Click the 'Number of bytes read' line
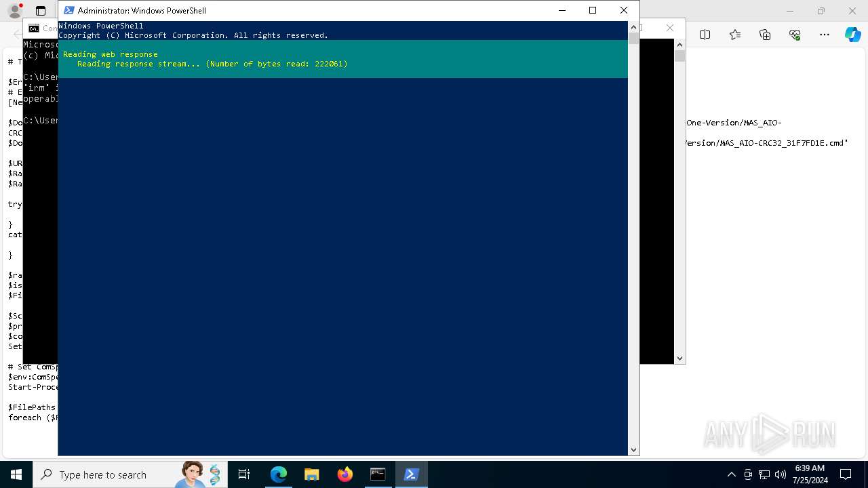Viewport: 868px width, 488px height. pyautogui.click(x=212, y=64)
